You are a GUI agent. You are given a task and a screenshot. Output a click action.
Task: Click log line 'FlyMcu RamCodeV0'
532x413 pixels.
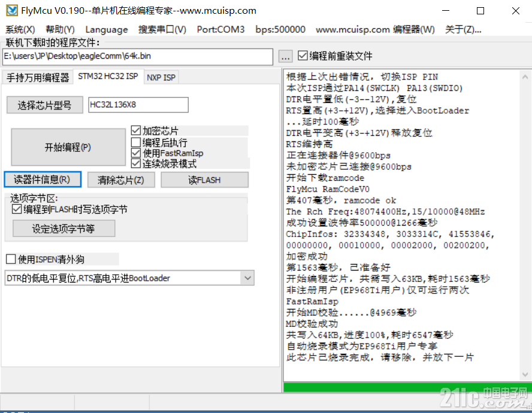click(328, 189)
